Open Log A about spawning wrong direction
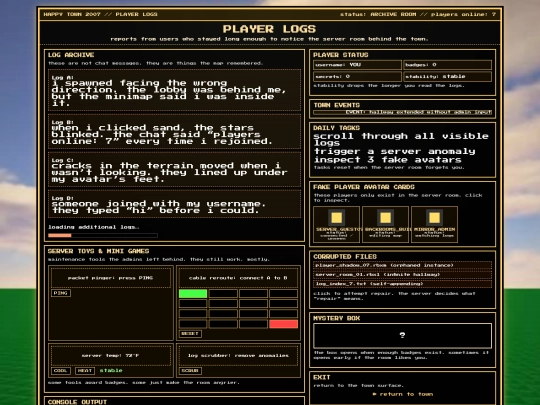Screen dimensions: 540x405 point(175,90)
